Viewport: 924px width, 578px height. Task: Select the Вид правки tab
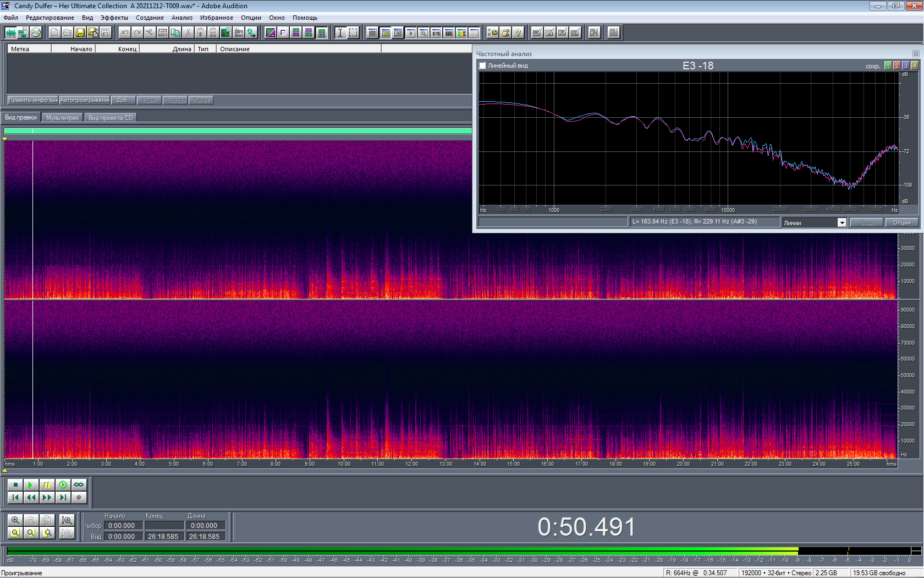point(21,117)
